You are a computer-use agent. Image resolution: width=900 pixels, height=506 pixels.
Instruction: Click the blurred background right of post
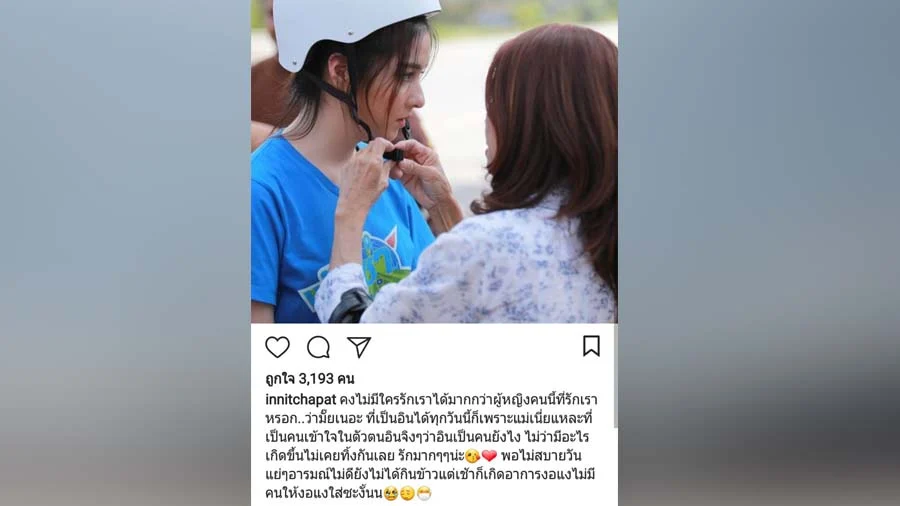click(x=759, y=253)
